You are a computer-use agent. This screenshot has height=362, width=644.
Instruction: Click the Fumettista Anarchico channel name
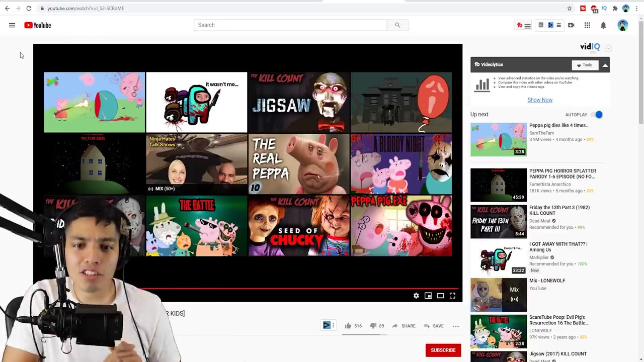point(550,185)
